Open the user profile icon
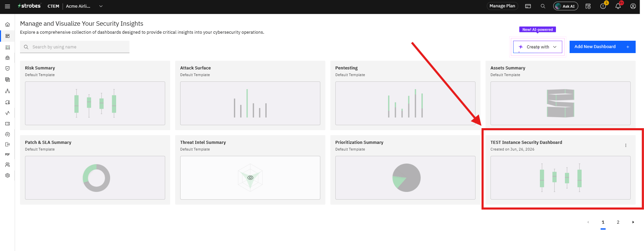The image size is (644, 251). point(633,6)
